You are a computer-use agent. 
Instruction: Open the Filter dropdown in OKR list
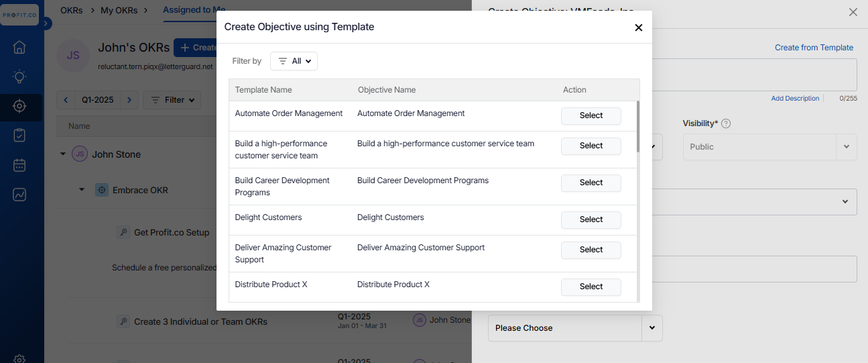(x=172, y=100)
